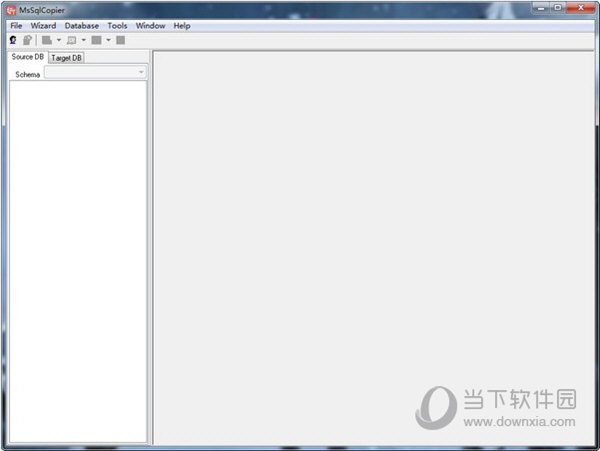The height and width of the screenshot is (451, 600).
Task: Open the Tools menu
Action: tap(117, 26)
